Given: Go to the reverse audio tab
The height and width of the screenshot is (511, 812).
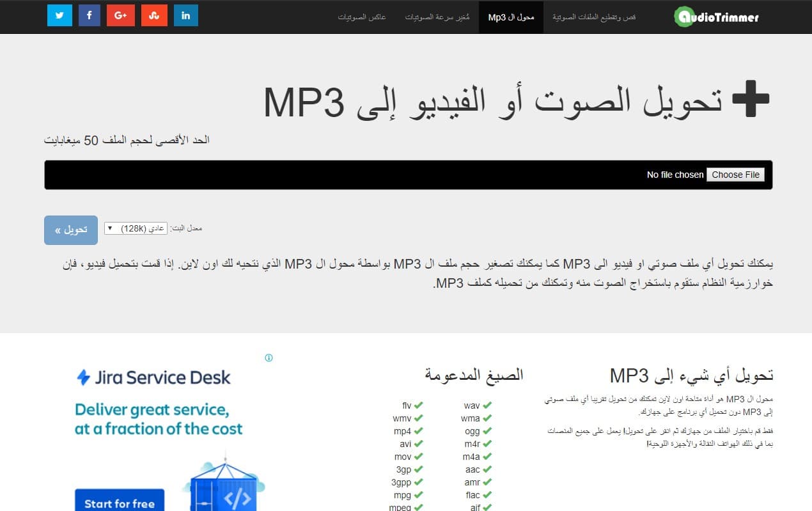Looking at the screenshot, I should click(362, 17).
